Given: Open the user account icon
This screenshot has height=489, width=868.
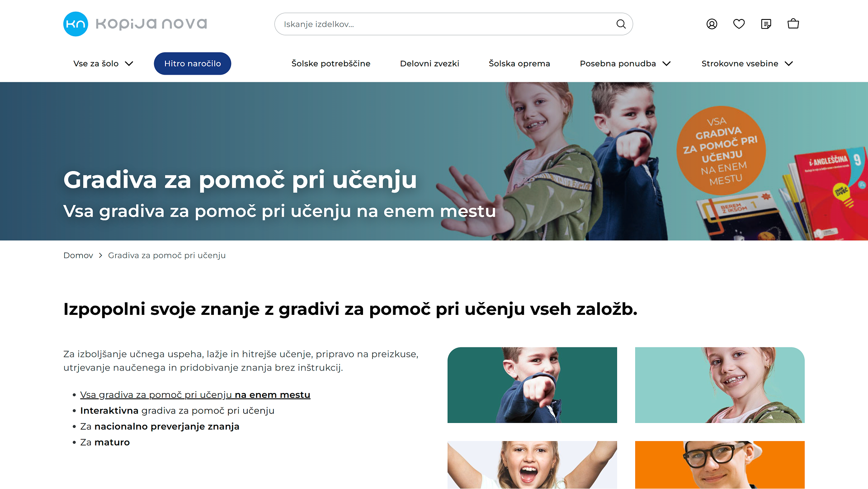Looking at the screenshot, I should pyautogui.click(x=712, y=24).
